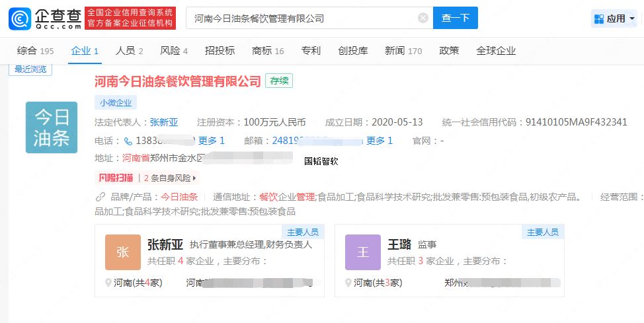Click location pin icon beside 河南(共3家)
644x323 pixels.
(348, 283)
